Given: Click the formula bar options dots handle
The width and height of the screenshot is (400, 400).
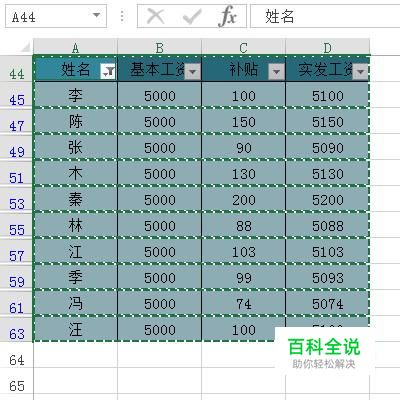Looking at the screenshot, I should (122, 16).
